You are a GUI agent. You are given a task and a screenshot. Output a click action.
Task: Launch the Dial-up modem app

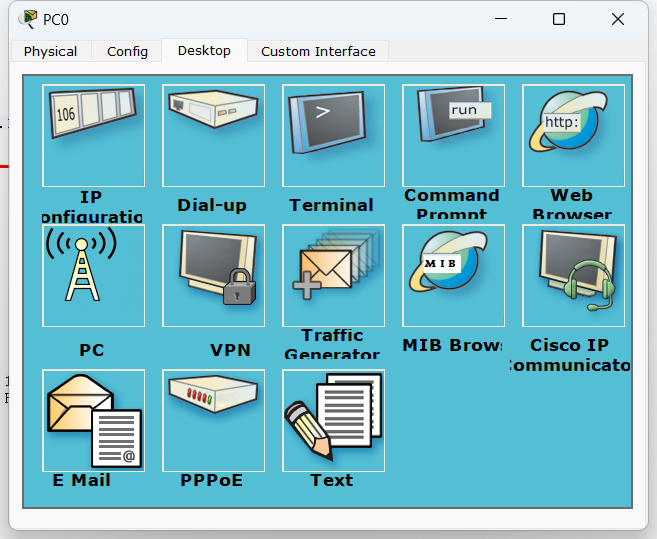213,136
